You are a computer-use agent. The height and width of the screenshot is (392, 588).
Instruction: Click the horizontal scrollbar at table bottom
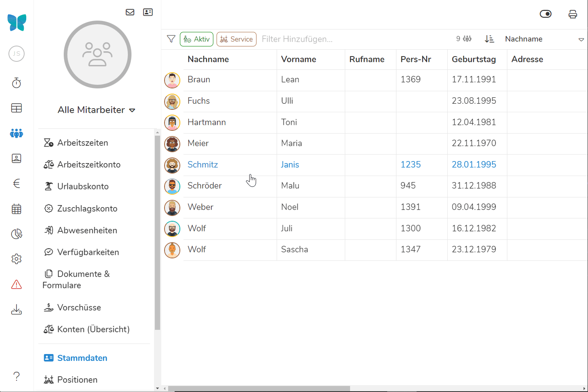[x=259, y=388]
